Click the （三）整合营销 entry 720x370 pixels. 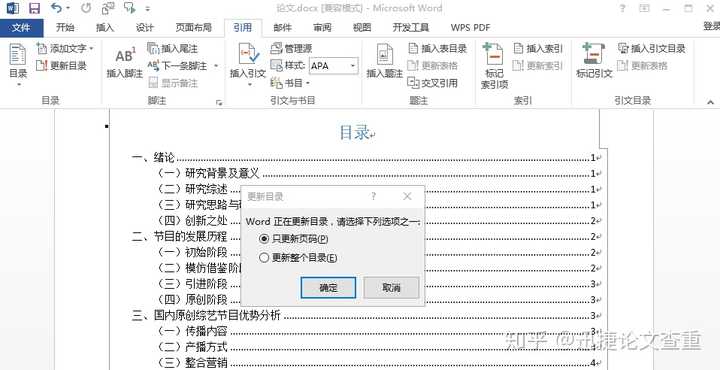point(378,363)
